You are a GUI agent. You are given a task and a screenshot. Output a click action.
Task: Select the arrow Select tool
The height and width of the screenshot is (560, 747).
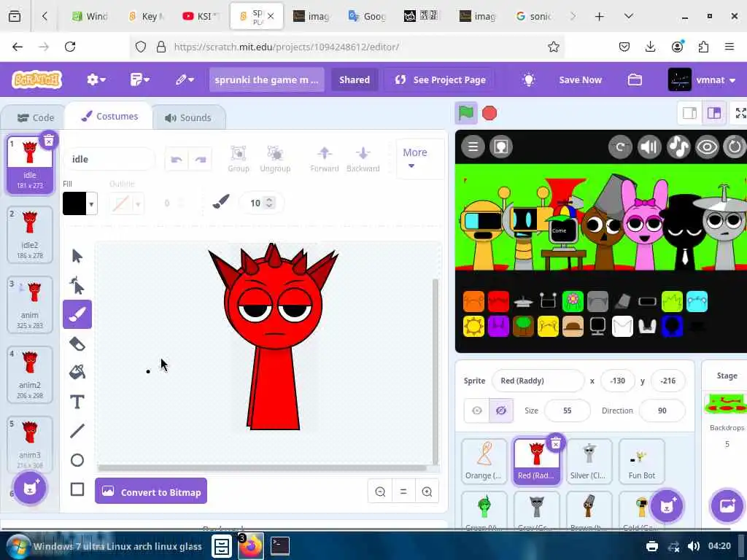(77, 256)
